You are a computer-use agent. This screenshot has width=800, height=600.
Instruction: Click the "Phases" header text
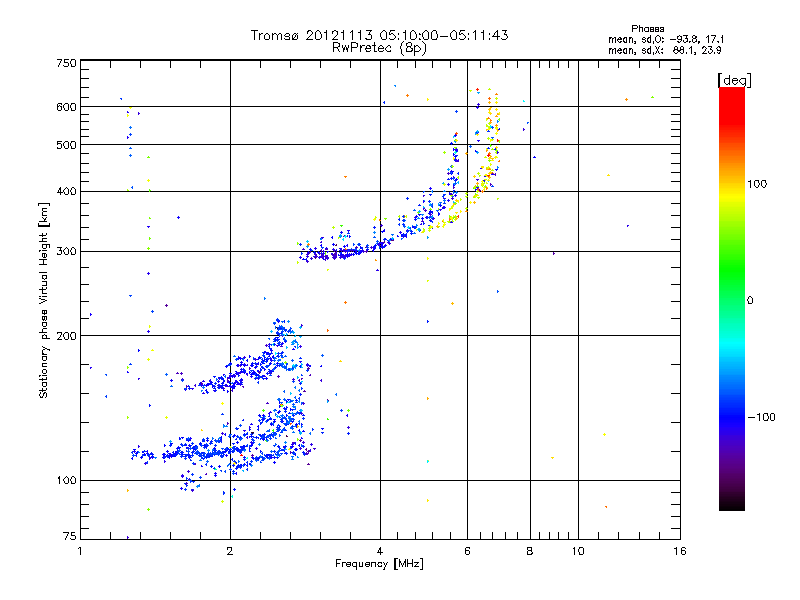tap(647, 29)
